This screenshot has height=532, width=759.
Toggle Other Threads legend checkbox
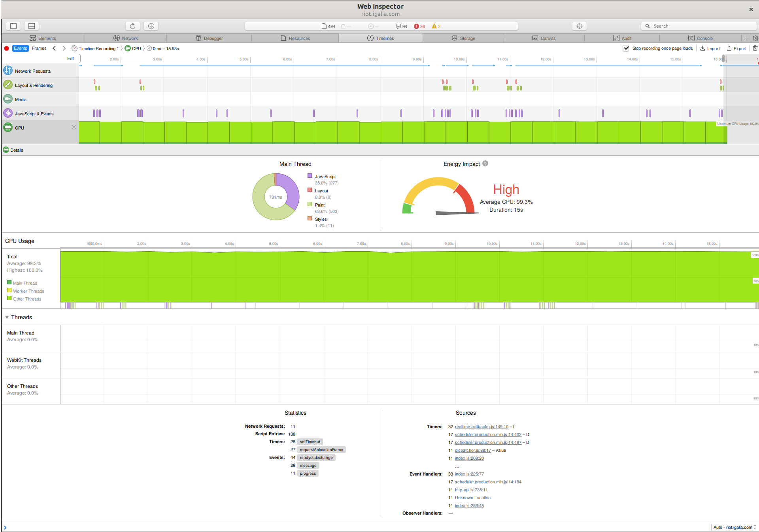(x=9, y=298)
